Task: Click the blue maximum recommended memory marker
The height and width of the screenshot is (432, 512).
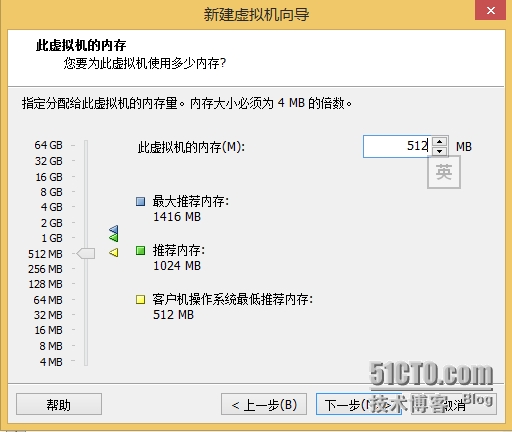Action: [x=114, y=229]
